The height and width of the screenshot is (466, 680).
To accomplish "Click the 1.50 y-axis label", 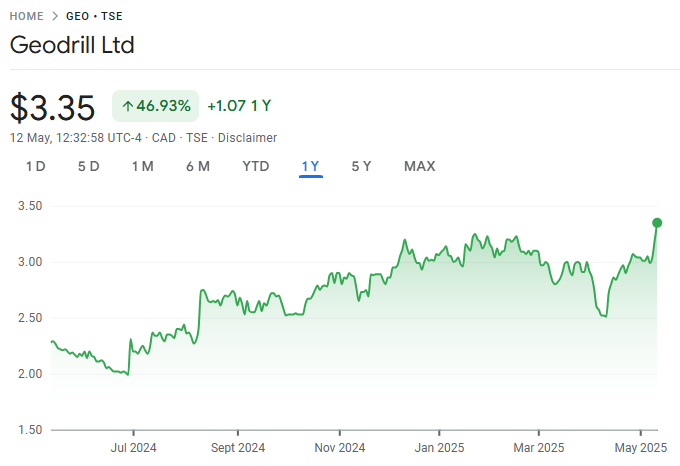I will (x=30, y=430).
